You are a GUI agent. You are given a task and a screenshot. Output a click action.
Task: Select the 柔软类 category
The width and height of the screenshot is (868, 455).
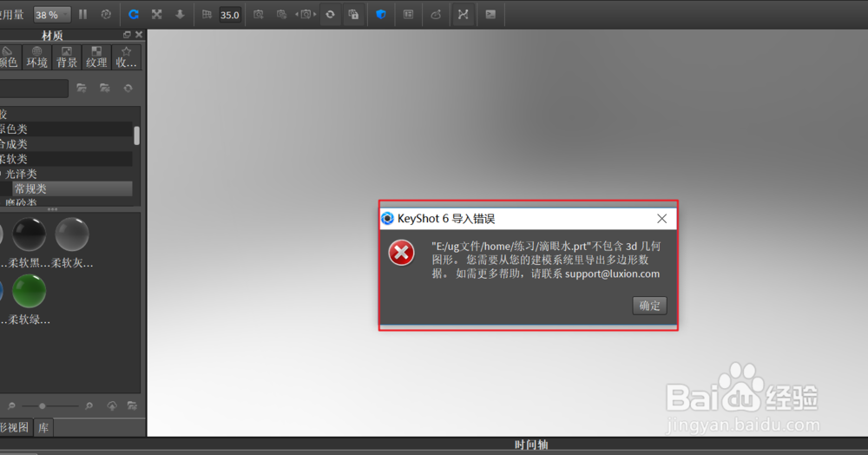coord(66,159)
